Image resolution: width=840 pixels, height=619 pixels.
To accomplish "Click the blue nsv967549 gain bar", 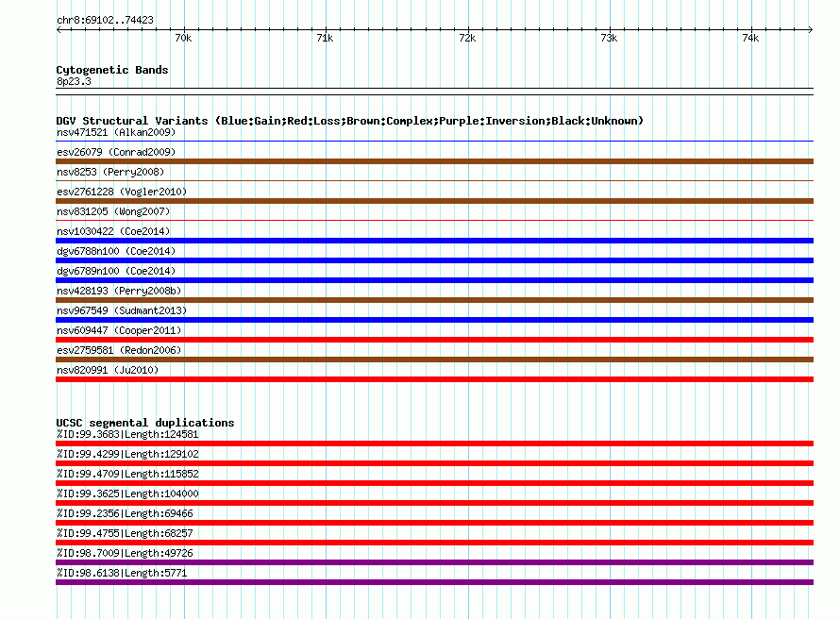I will (434, 320).
